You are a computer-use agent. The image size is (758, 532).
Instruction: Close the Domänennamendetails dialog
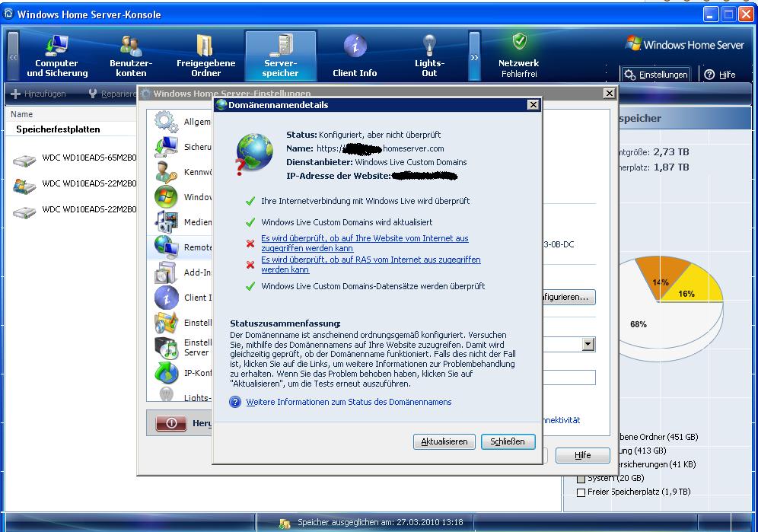tap(533, 104)
